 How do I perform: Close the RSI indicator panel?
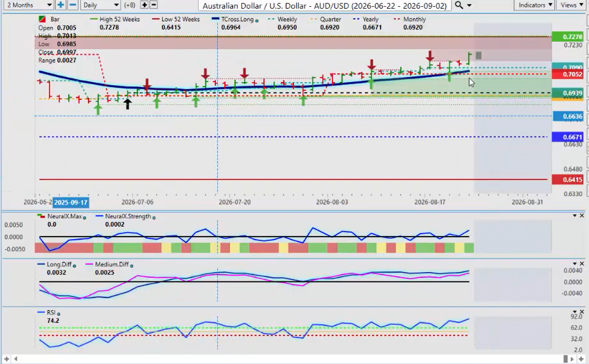tap(582, 312)
